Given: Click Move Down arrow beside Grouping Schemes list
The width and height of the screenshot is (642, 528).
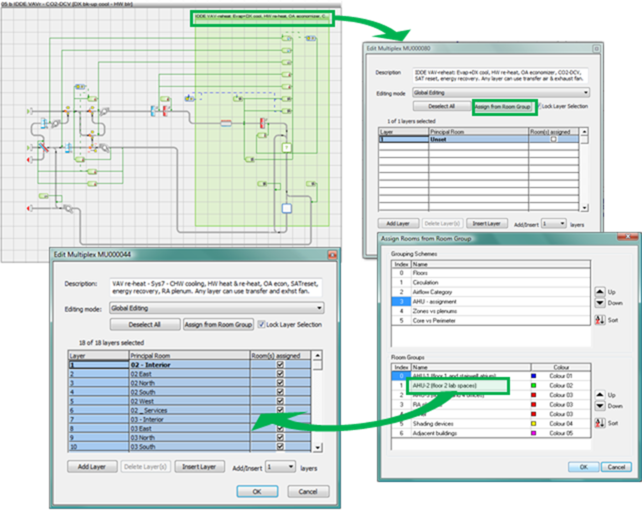Looking at the screenshot, I should pos(598,302).
